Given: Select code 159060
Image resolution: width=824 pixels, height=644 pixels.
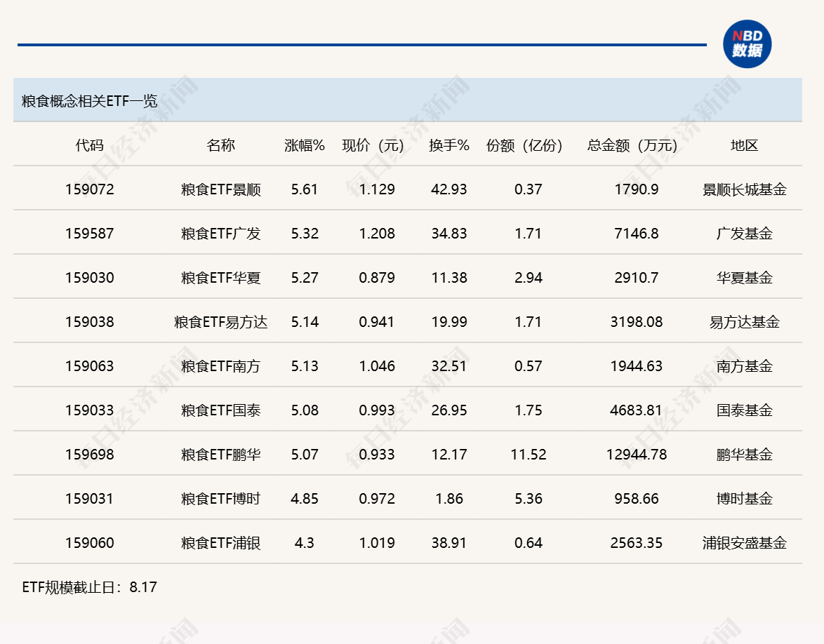Looking at the screenshot, I should [89, 542].
